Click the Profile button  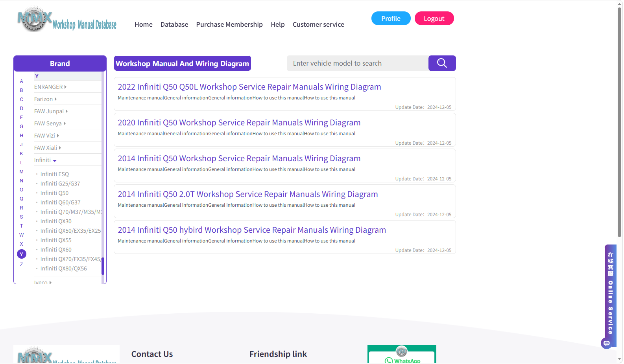[x=391, y=18]
